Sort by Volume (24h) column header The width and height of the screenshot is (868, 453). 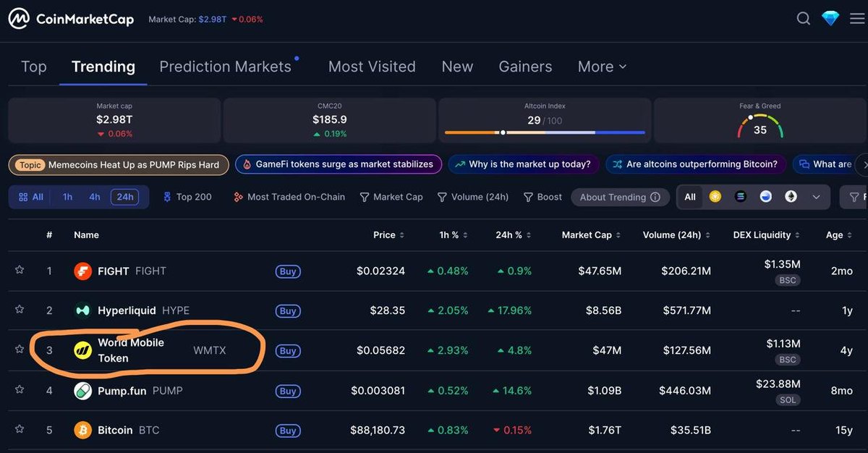(x=677, y=235)
